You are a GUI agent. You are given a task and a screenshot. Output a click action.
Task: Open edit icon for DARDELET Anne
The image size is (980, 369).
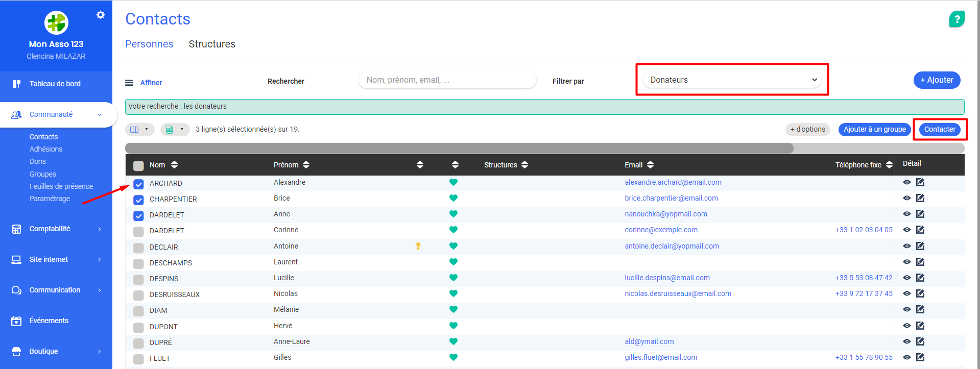[920, 214]
